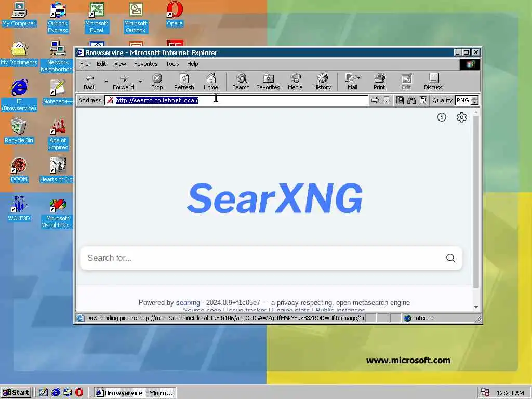Click Browservice taskbar window button
The image size is (532, 399).
pyautogui.click(x=135, y=393)
